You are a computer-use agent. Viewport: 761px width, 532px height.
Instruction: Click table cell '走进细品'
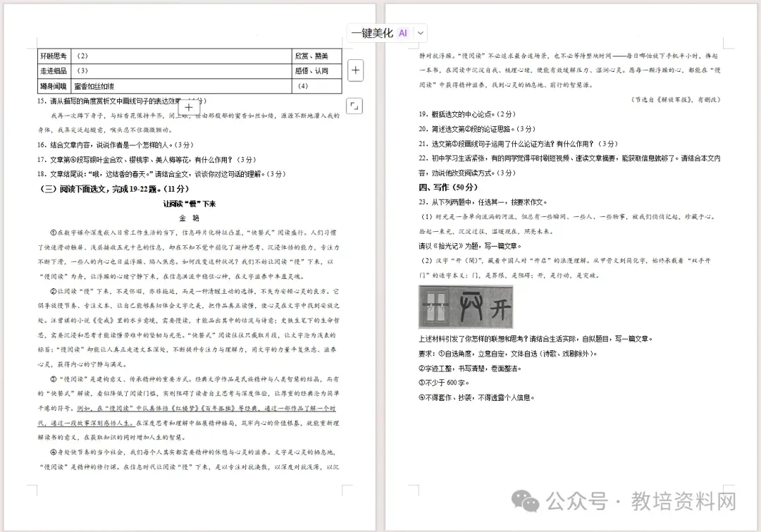click(54, 71)
